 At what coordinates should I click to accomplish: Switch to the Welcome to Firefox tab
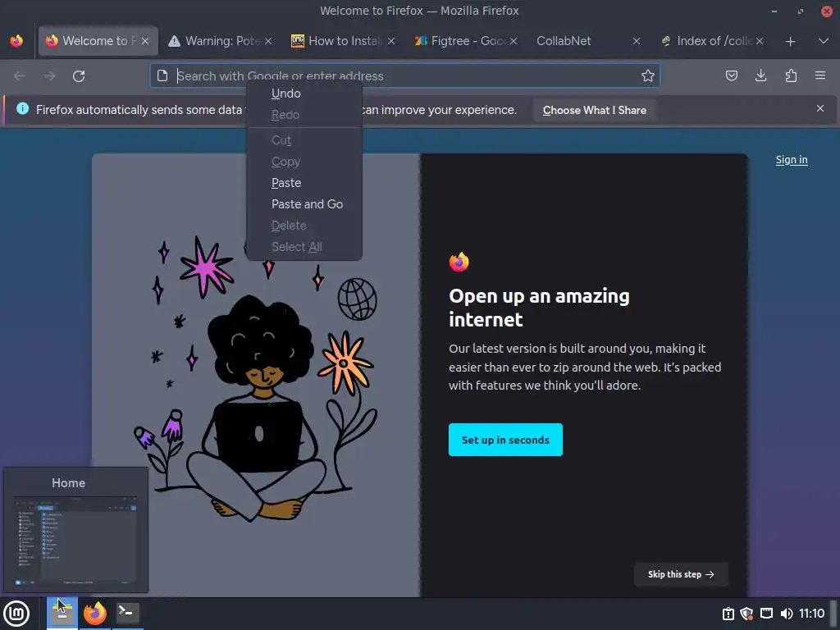click(98, 41)
